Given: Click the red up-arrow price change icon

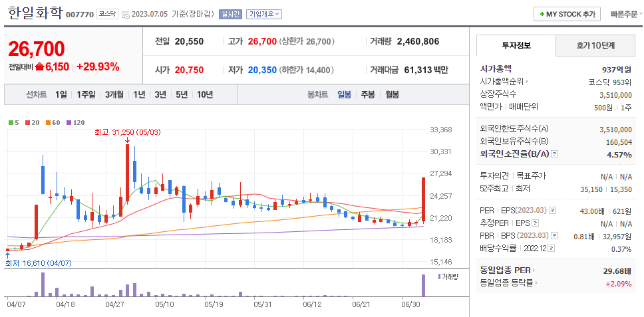Looking at the screenshot, I should click(40, 67).
